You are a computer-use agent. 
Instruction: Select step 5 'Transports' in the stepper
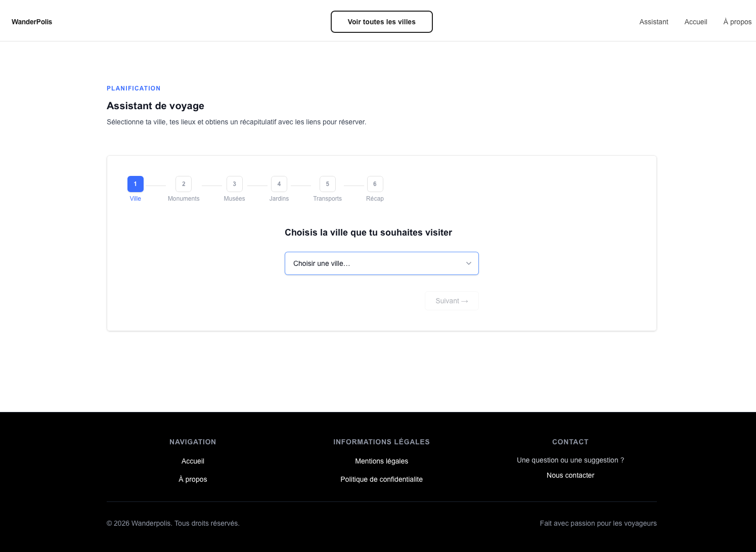(327, 189)
